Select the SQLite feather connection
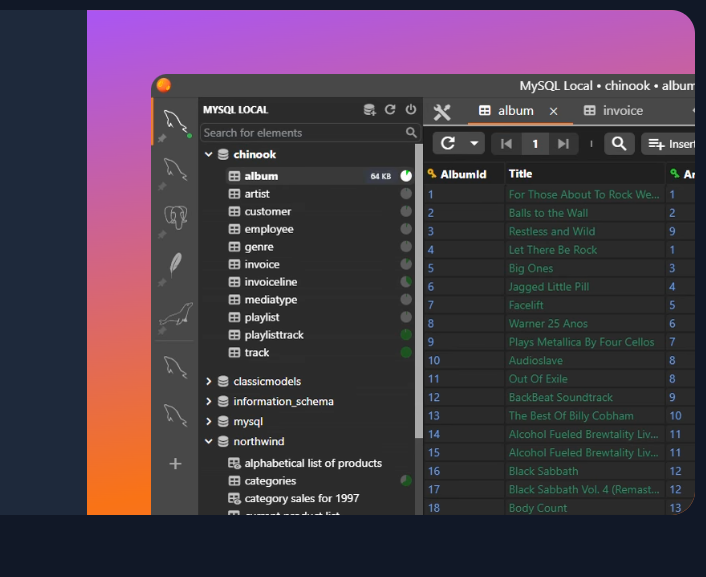Image resolution: width=706 pixels, height=577 pixels. click(x=175, y=264)
